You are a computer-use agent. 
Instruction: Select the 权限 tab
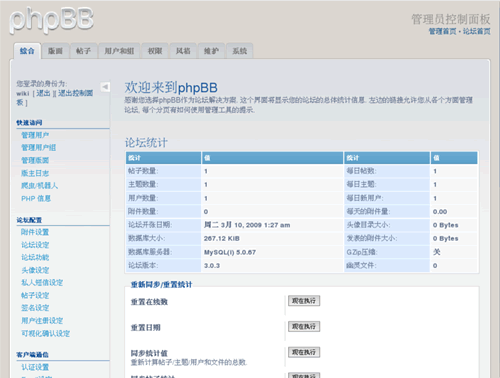(x=155, y=51)
